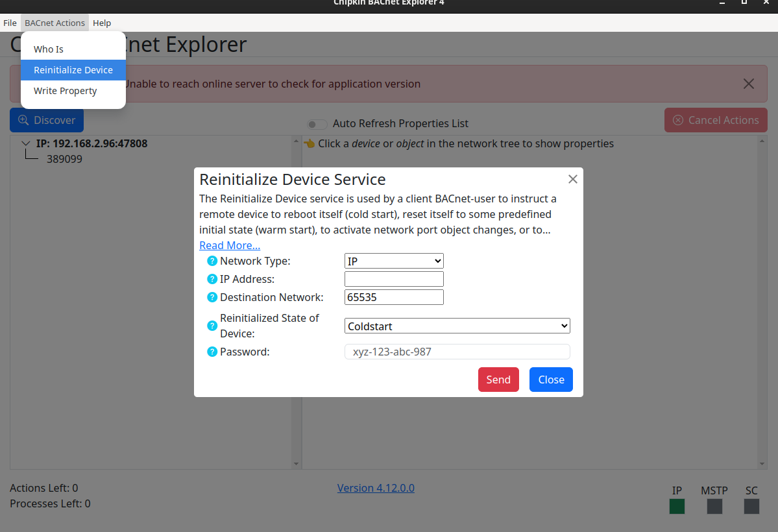Image resolution: width=778 pixels, height=532 pixels.
Task: Focus the IP Address input field
Action: 394,279
